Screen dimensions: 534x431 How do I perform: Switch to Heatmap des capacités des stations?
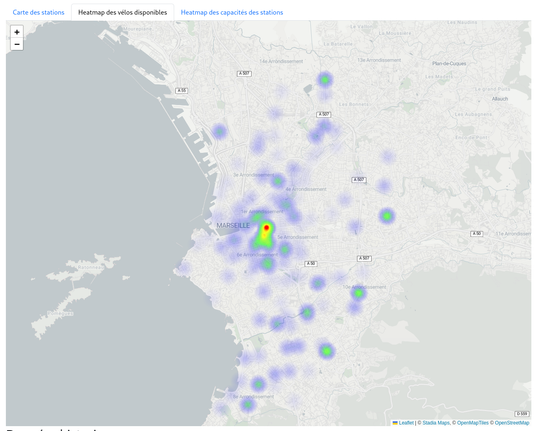(232, 12)
